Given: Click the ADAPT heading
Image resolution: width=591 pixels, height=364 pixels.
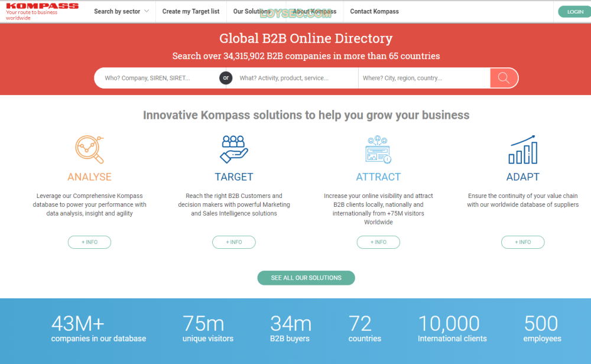Looking at the screenshot, I should coord(523,177).
